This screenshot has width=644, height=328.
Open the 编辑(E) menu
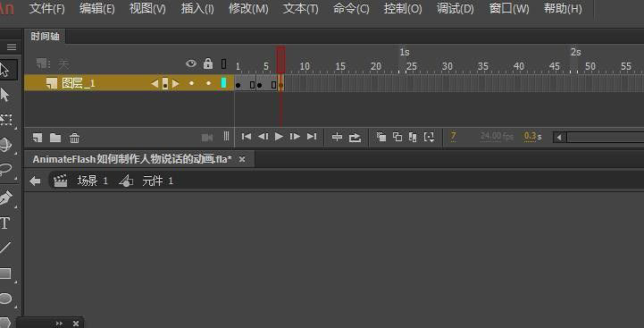[97, 9]
